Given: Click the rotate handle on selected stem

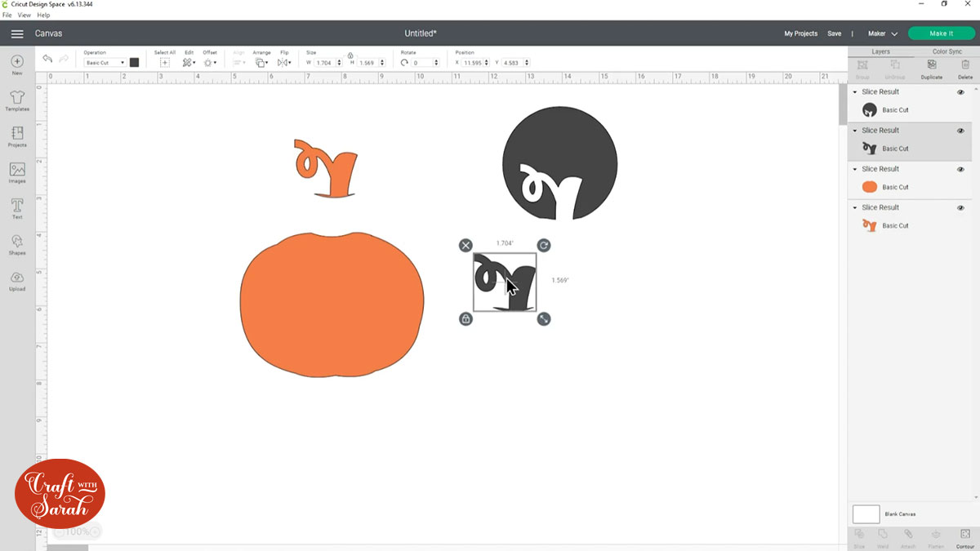Looking at the screenshot, I should pos(544,246).
